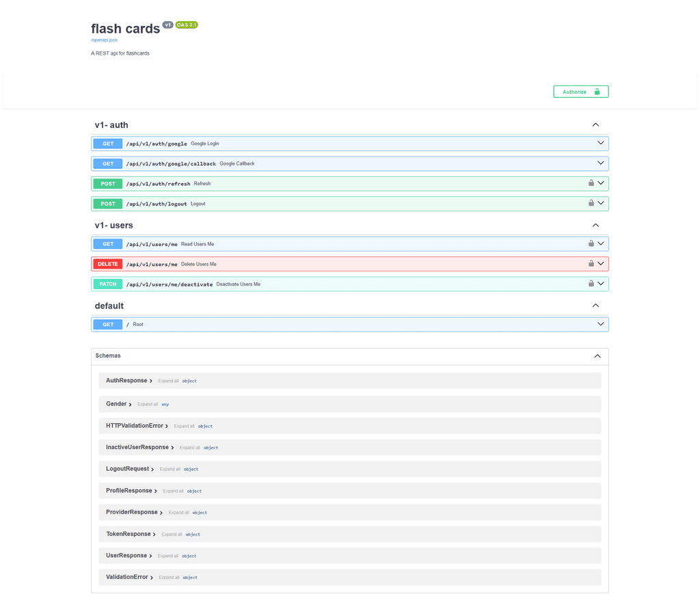Expand the AuthResponse schema
Image resolution: width=700 pixels, height=607 pixels.
click(129, 381)
